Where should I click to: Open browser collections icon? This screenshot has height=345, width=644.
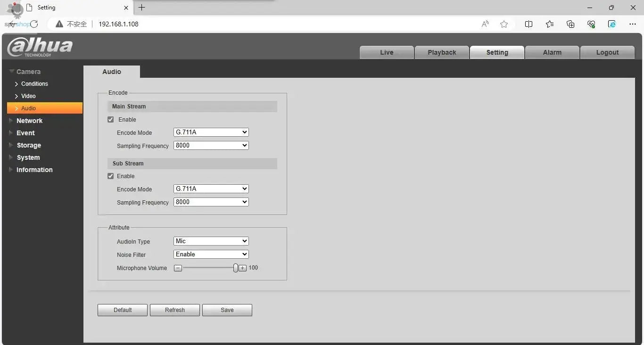(x=570, y=24)
